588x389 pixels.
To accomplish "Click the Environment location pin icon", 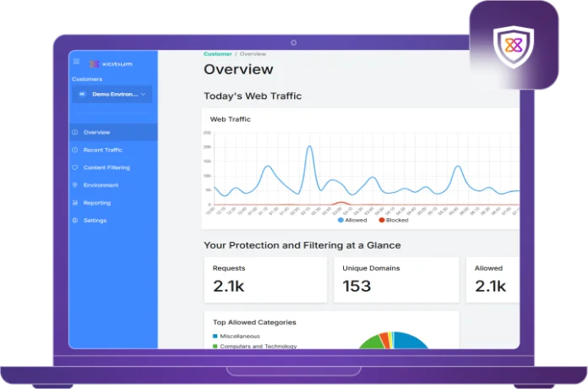I will pyautogui.click(x=75, y=185).
